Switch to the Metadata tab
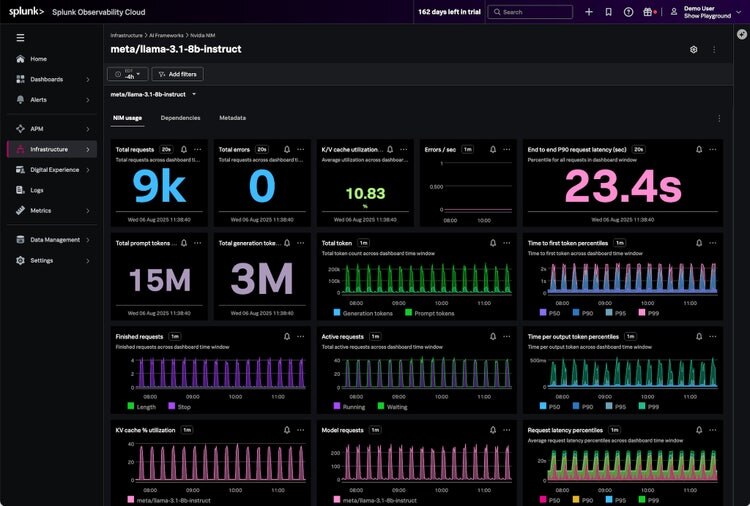Viewport: 750px width, 506px height. (x=232, y=118)
